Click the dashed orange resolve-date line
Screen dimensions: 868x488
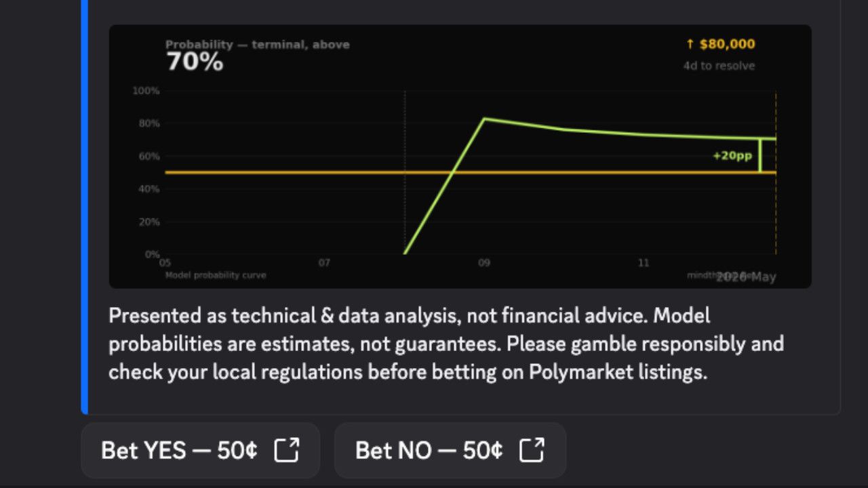(776, 172)
